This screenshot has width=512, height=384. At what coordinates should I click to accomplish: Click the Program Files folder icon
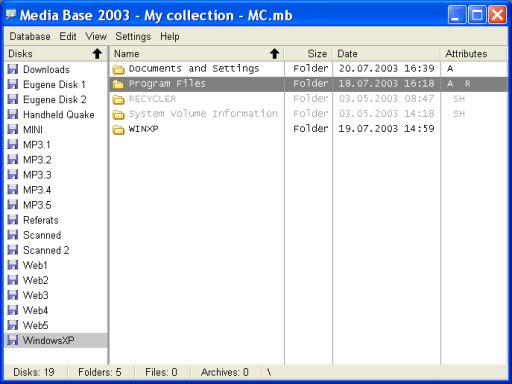pos(118,84)
